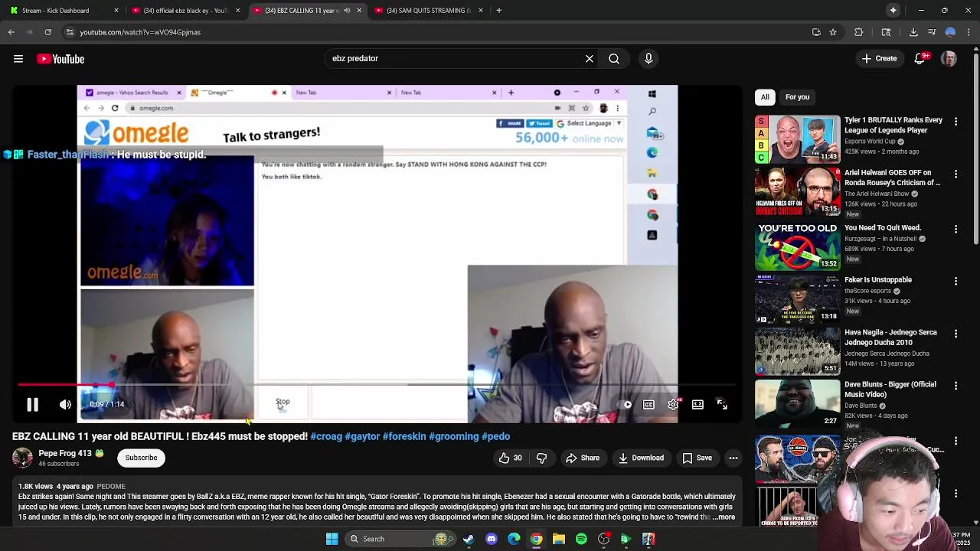Open the YouTube guide hamburger menu
Screen dimensions: 980x551
[x=18, y=59]
